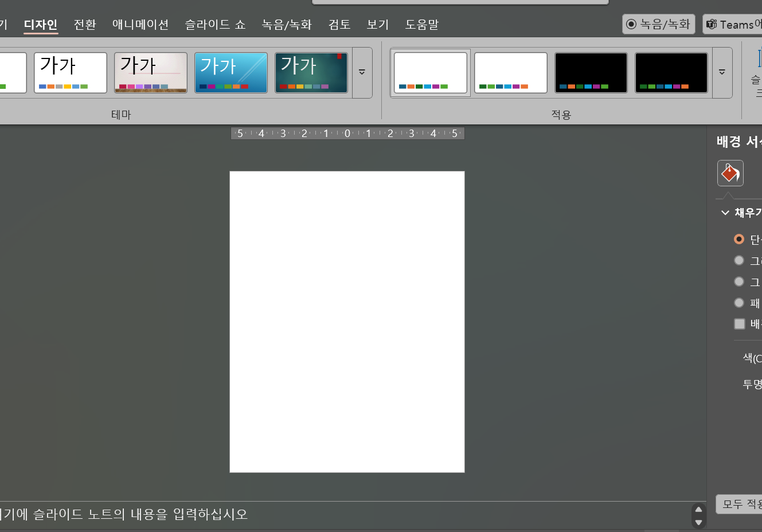The image size is (762, 532).
Task: Click the notes pane scroll up arrow
Action: (698, 509)
